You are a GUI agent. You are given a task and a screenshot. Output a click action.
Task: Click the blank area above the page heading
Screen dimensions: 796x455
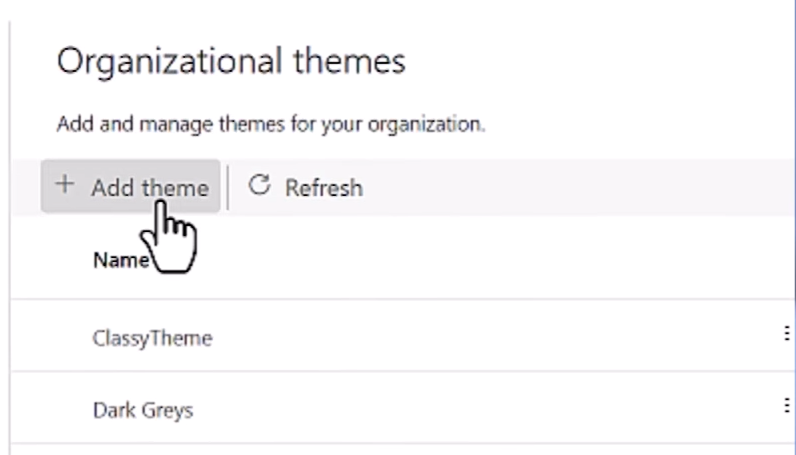click(x=400, y=18)
